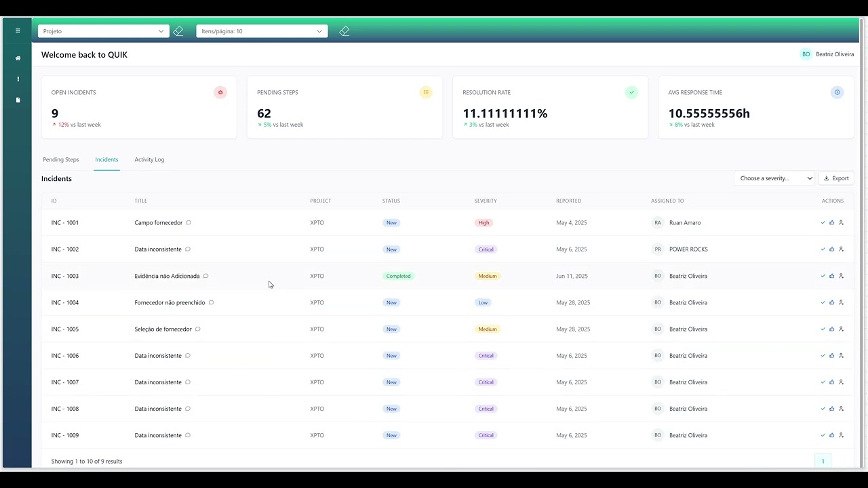Screen dimensions: 868x488
Task: Click Critical severity badge on INC - 1002
Action: pos(486,249)
